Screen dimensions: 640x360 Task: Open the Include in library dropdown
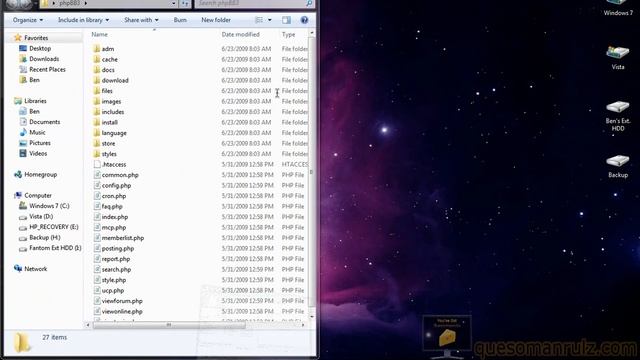[83, 20]
